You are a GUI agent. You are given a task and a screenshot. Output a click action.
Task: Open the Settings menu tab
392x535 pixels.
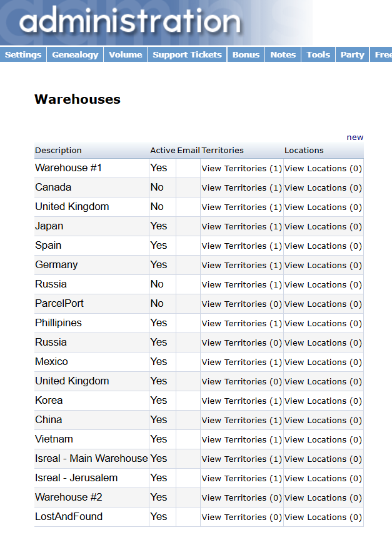(x=23, y=54)
